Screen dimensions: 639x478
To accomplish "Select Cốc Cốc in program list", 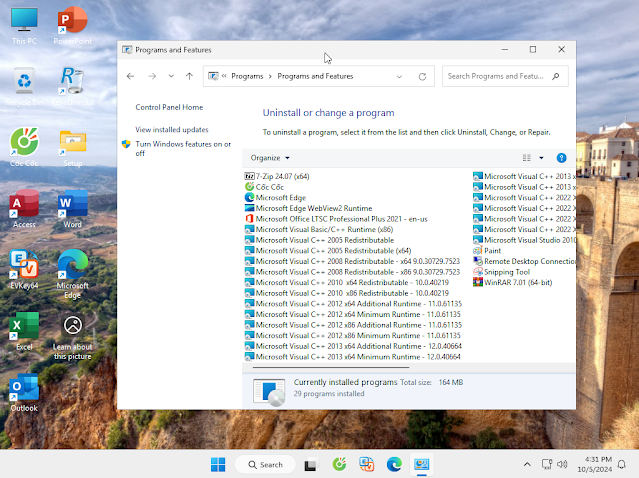I will pos(264,187).
